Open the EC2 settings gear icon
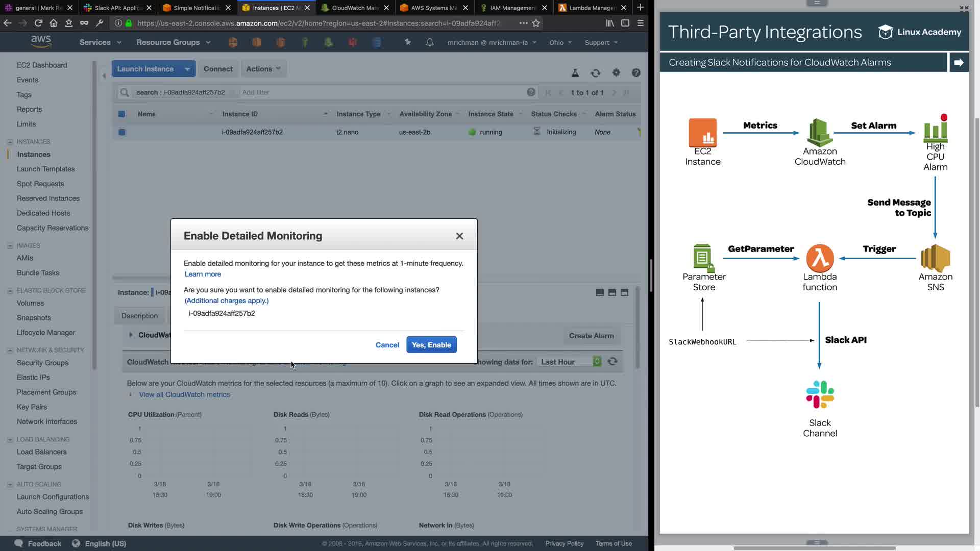Viewport: 980px width, 551px height. (616, 73)
